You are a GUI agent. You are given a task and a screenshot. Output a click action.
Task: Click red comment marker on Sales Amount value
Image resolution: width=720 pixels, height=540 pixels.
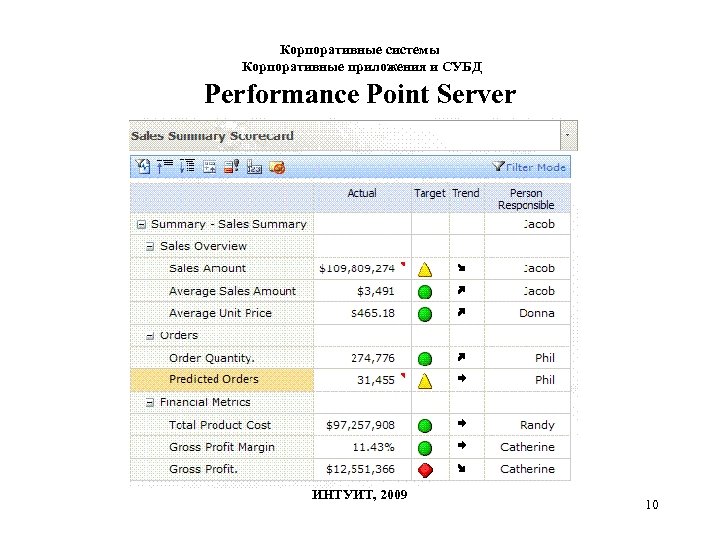point(403,264)
